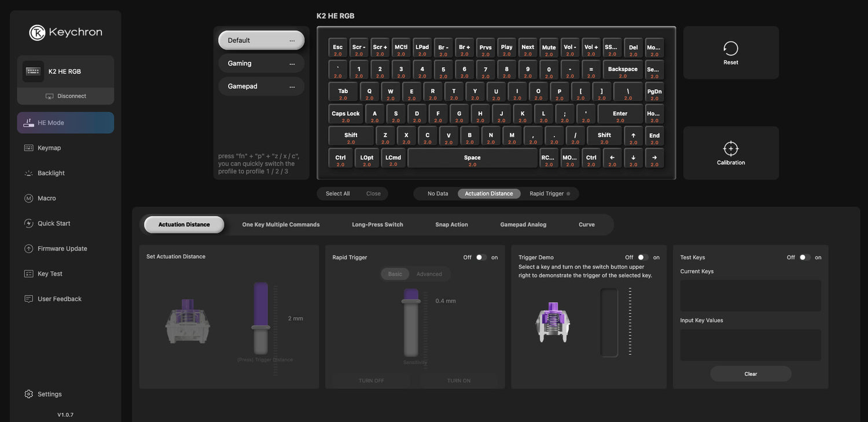Open the Key Test page
This screenshot has height=422, width=868.
pos(50,274)
